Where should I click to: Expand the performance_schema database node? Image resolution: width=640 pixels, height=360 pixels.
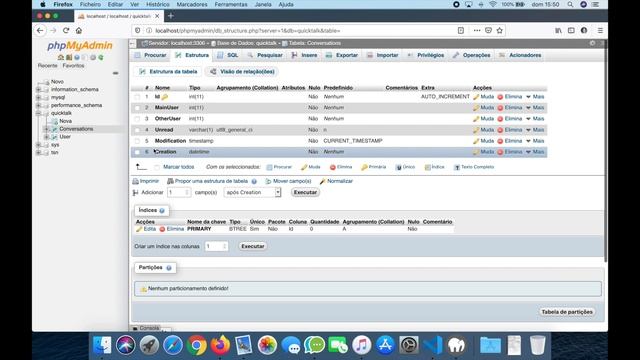click(x=38, y=105)
